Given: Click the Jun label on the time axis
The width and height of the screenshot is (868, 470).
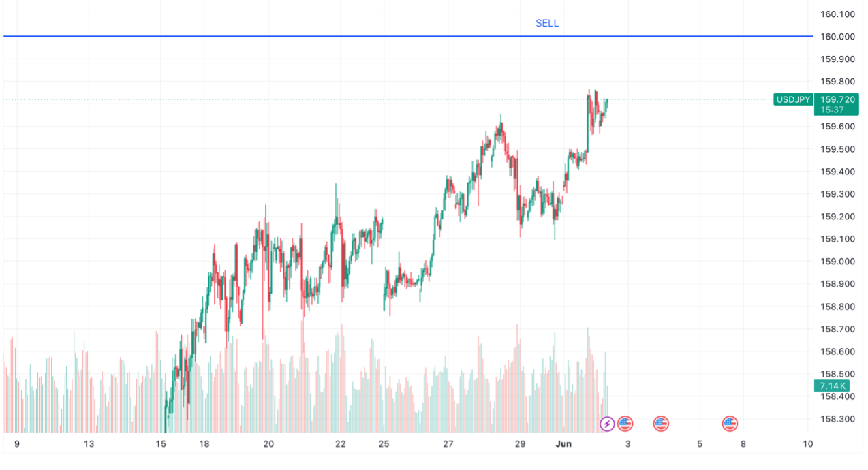Looking at the screenshot, I should pyautogui.click(x=564, y=444).
